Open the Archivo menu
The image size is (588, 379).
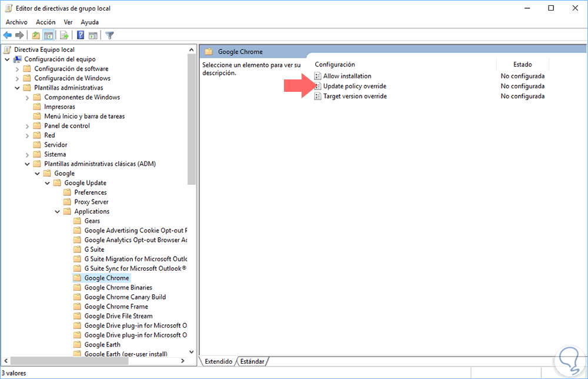pos(16,22)
